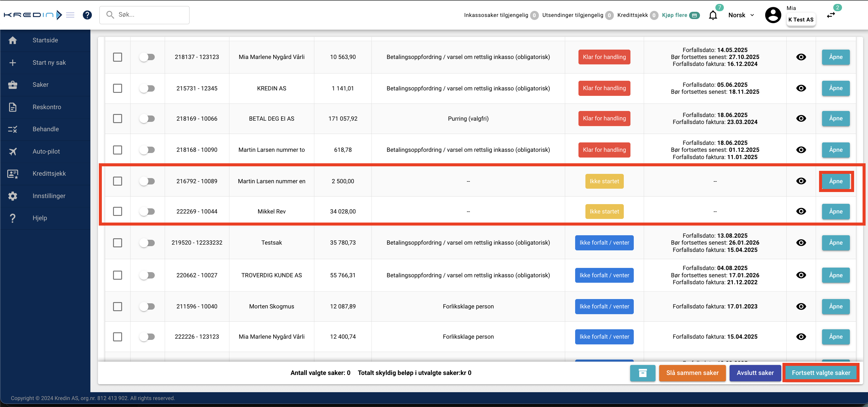Viewport: 868px width, 407px height.
Task: Open Innstillinger in sidebar
Action: [x=45, y=196]
